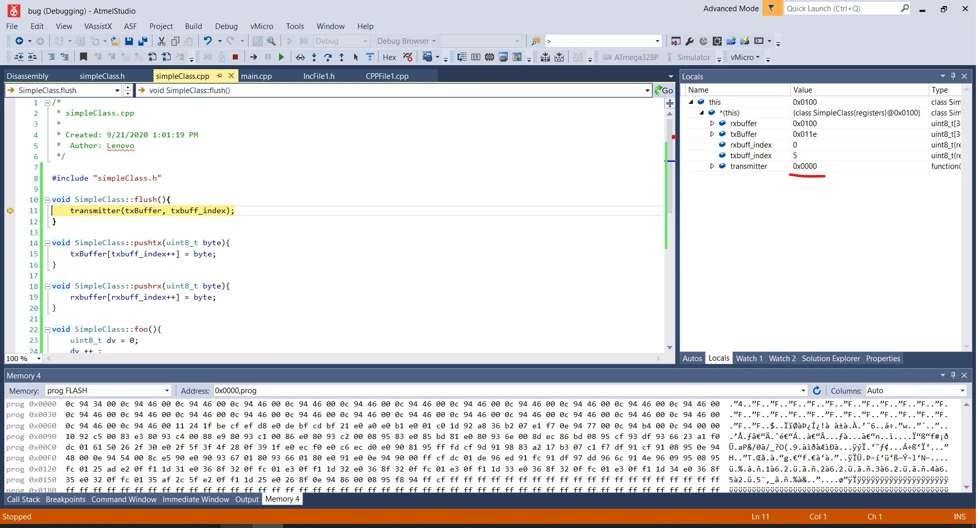Click the Show Next Statement arrow icon
The width and height of the screenshot is (980, 528).
(254, 57)
